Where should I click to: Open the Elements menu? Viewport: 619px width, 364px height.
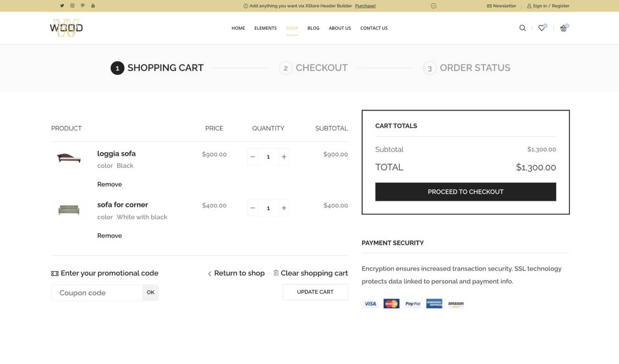tap(265, 28)
